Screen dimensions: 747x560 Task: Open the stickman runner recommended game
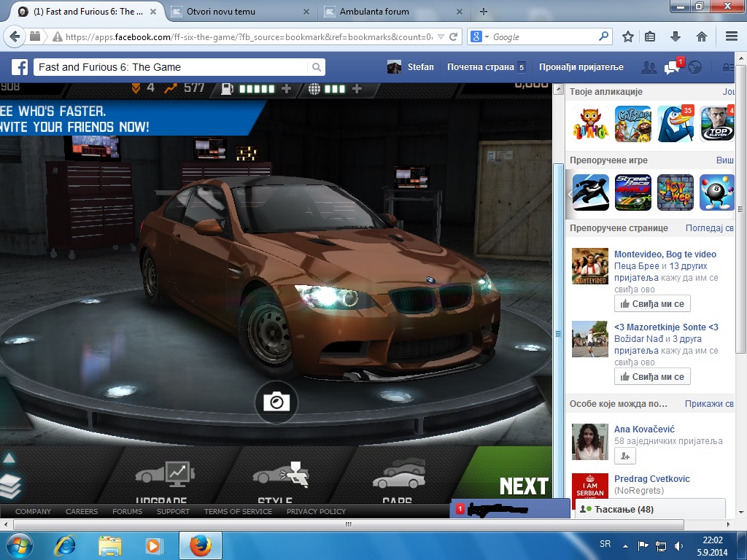coord(591,192)
